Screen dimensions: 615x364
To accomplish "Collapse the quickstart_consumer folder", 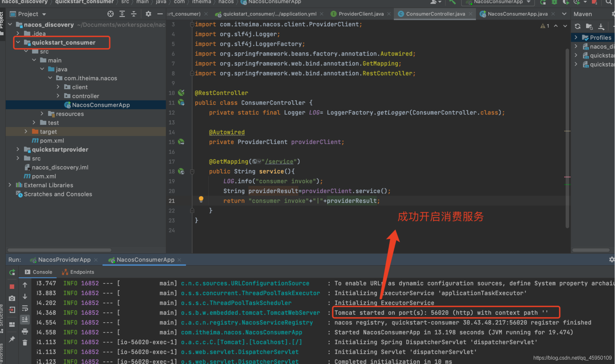I will (18, 42).
